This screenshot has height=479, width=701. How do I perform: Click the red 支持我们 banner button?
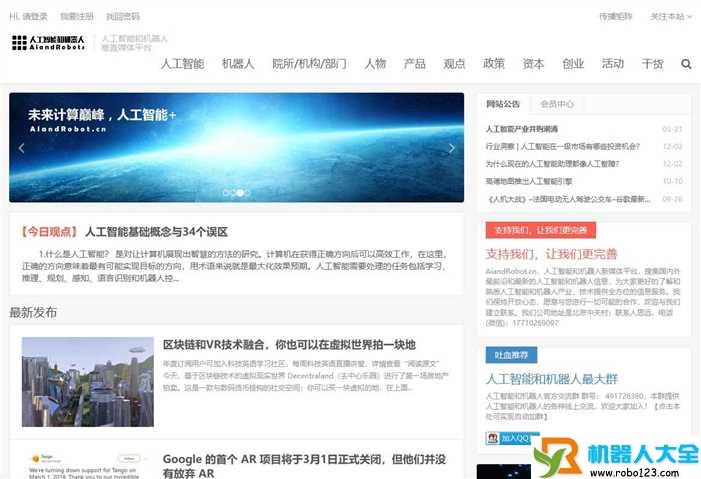tap(541, 230)
